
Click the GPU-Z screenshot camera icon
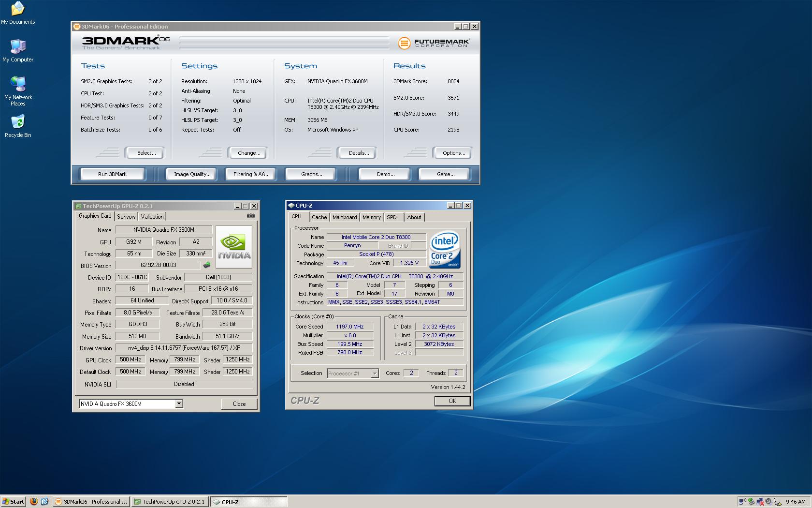[250, 216]
